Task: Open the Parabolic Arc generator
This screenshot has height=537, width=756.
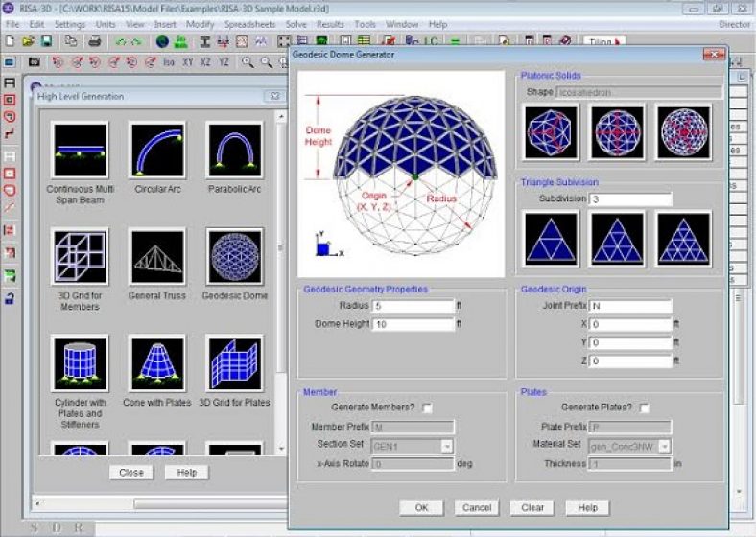Action: click(234, 150)
